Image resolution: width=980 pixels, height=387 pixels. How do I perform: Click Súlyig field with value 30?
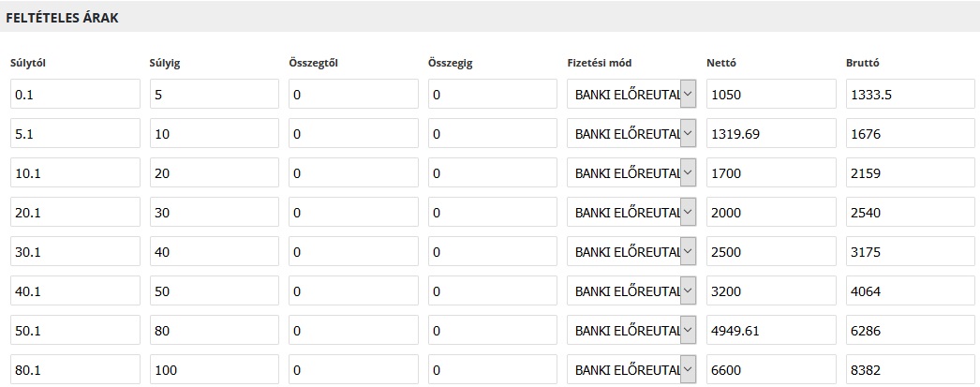pyautogui.click(x=215, y=212)
